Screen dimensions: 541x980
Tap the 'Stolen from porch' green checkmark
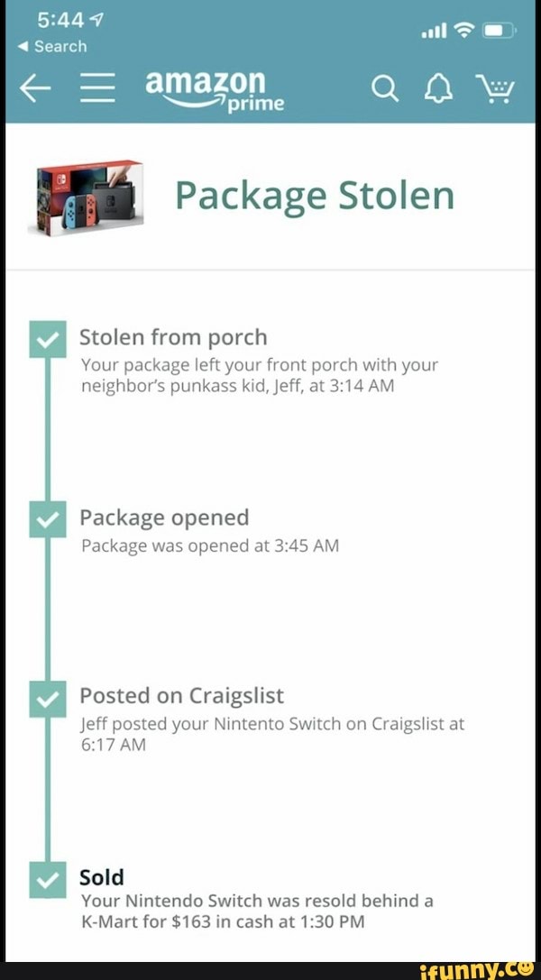pyautogui.click(x=47, y=338)
